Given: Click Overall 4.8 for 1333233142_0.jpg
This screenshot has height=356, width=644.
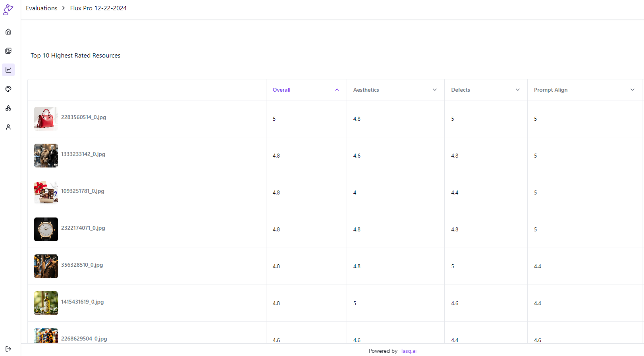Looking at the screenshot, I should pos(276,156).
